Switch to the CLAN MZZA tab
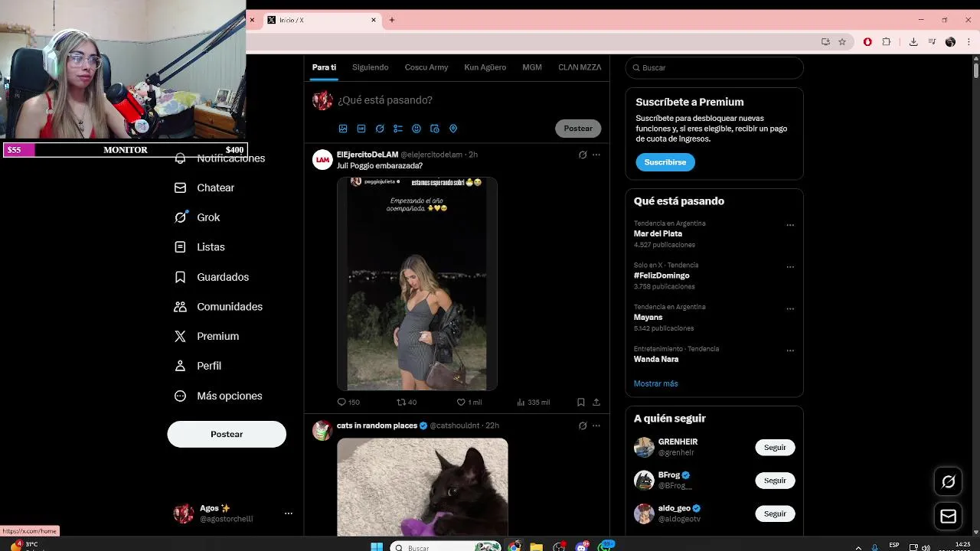 coord(580,67)
